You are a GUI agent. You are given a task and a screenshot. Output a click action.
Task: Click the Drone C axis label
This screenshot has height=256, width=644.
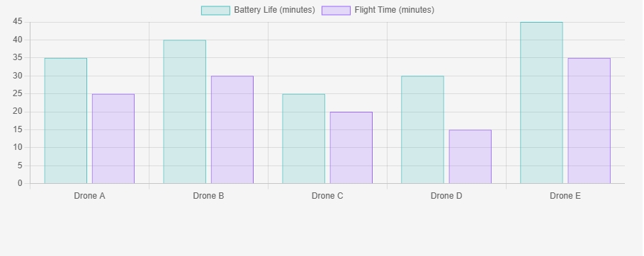[327, 196]
